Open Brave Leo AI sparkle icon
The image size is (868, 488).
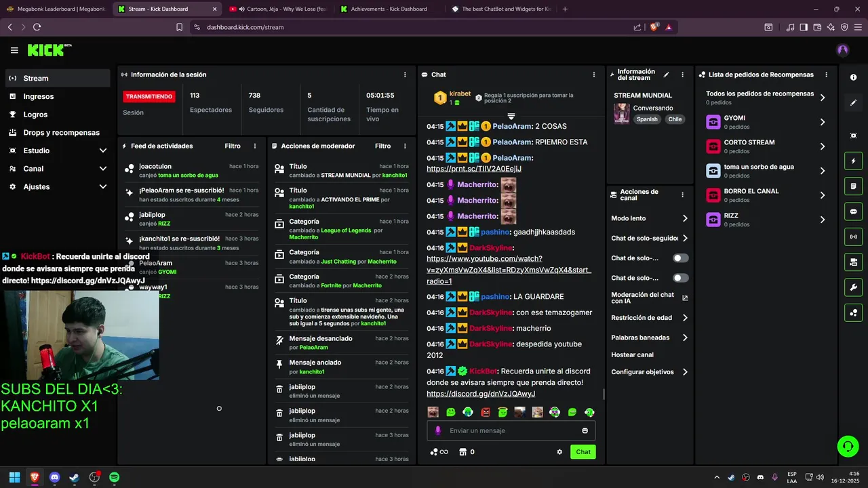(x=831, y=27)
